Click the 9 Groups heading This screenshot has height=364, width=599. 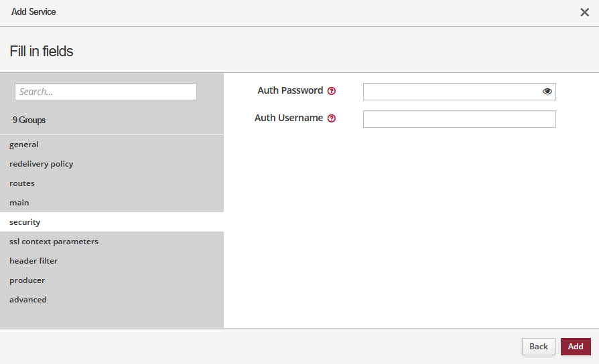tap(29, 120)
